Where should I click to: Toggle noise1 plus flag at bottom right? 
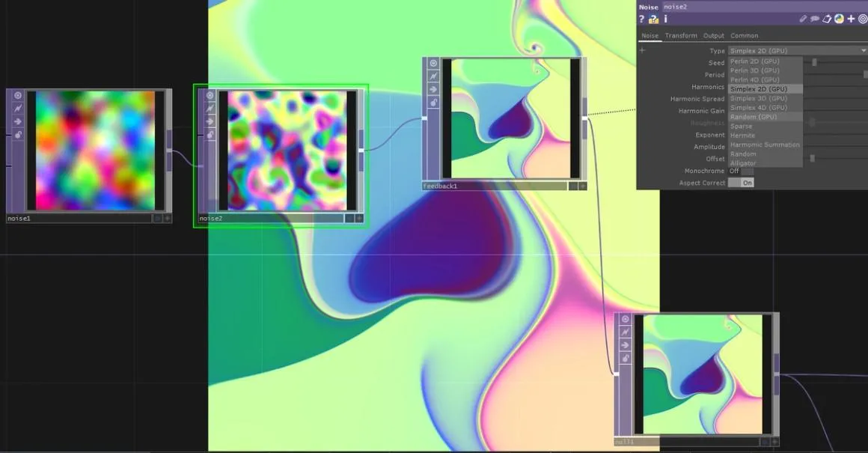167,219
